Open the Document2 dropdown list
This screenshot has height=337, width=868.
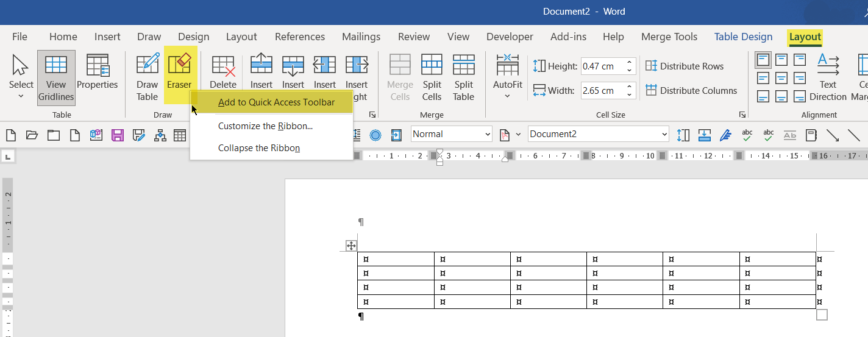664,134
